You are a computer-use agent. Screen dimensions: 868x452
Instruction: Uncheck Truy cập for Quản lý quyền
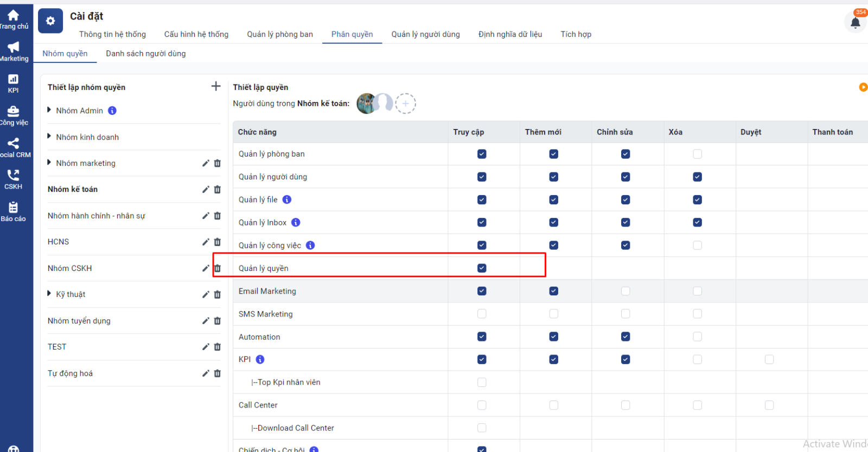click(x=482, y=268)
